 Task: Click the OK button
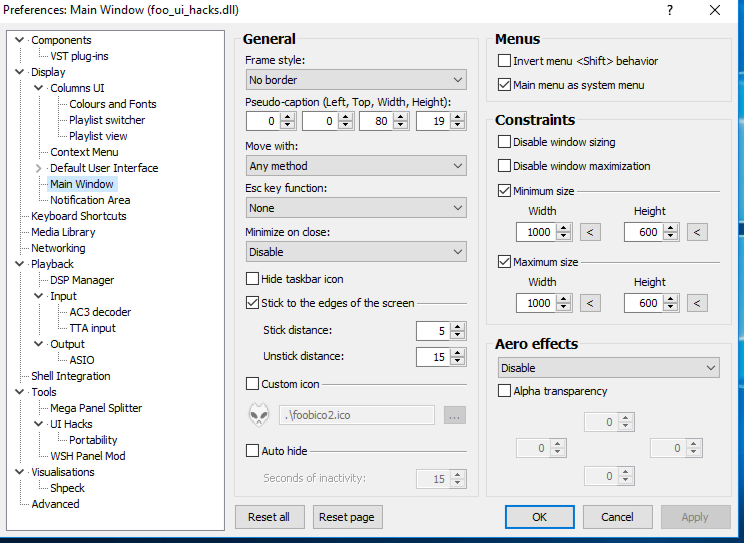click(x=539, y=517)
